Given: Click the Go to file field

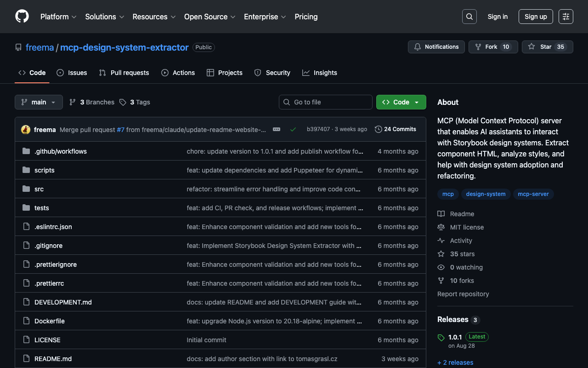Looking at the screenshot, I should (x=326, y=102).
